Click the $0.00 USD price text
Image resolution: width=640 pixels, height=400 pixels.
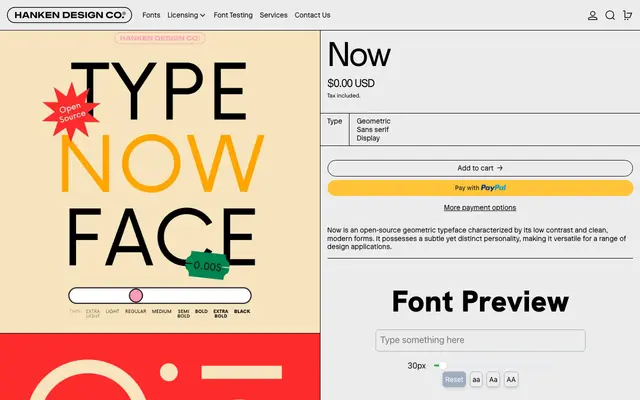tap(351, 83)
